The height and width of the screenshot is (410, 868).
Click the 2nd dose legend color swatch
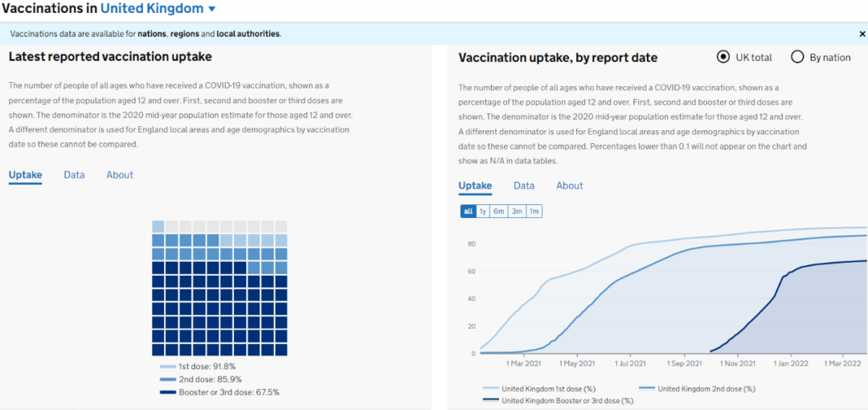click(646, 389)
